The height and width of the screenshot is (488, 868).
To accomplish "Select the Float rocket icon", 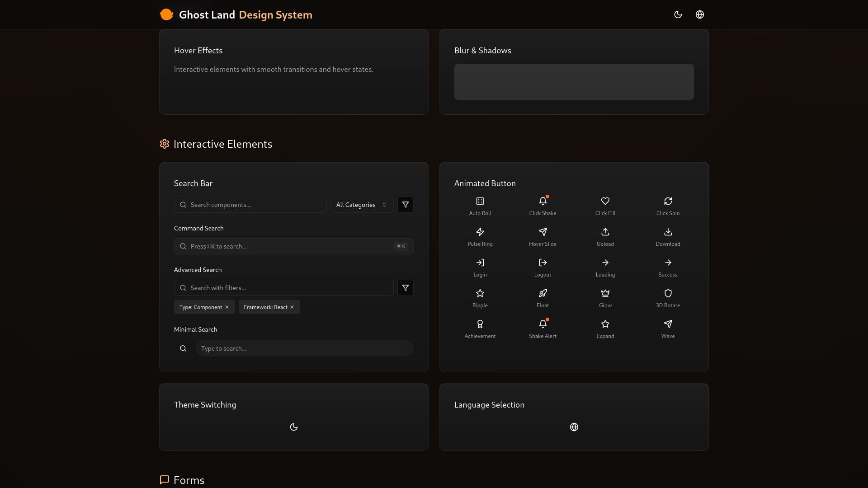I will tap(542, 293).
